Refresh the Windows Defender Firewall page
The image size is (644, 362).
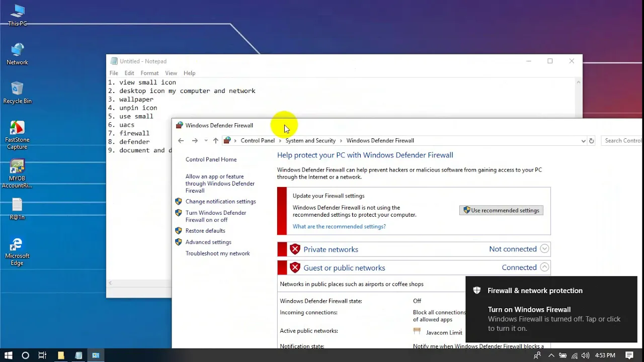coord(592,141)
